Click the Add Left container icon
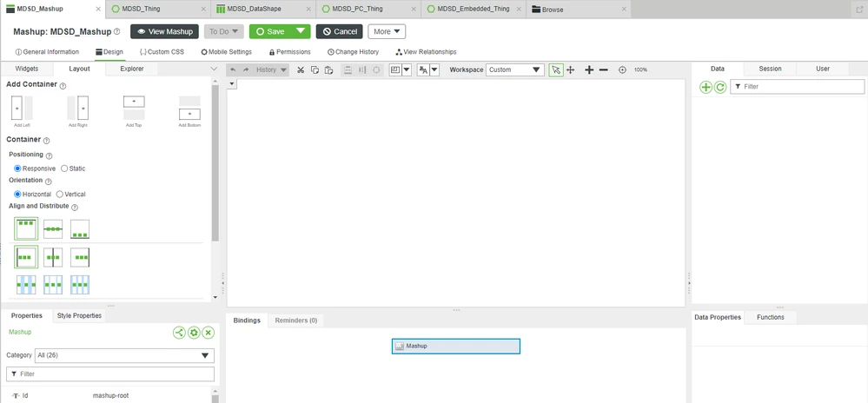This screenshot has width=868, height=403. click(x=22, y=108)
